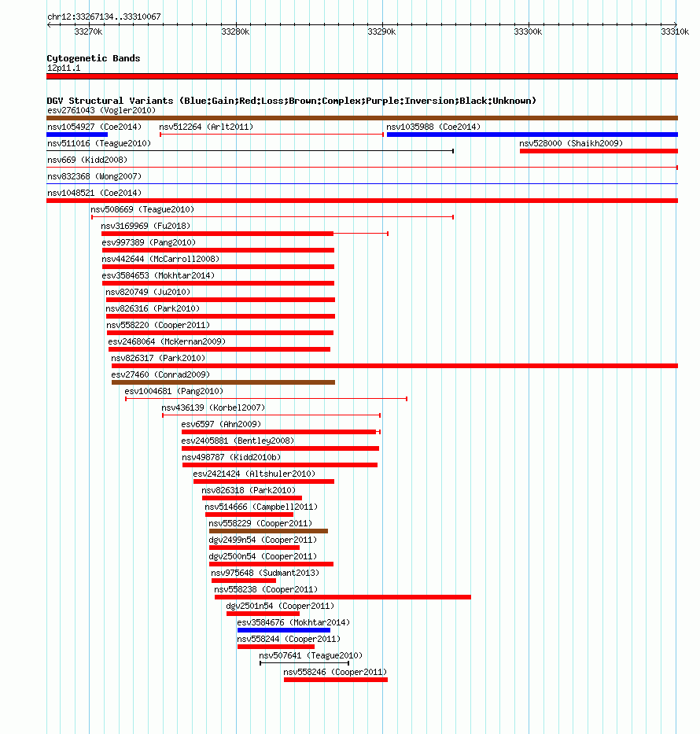The height and width of the screenshot is (734, 700).
Task: Click nsv826316 (Park2010) variant label
Action: 153,309
